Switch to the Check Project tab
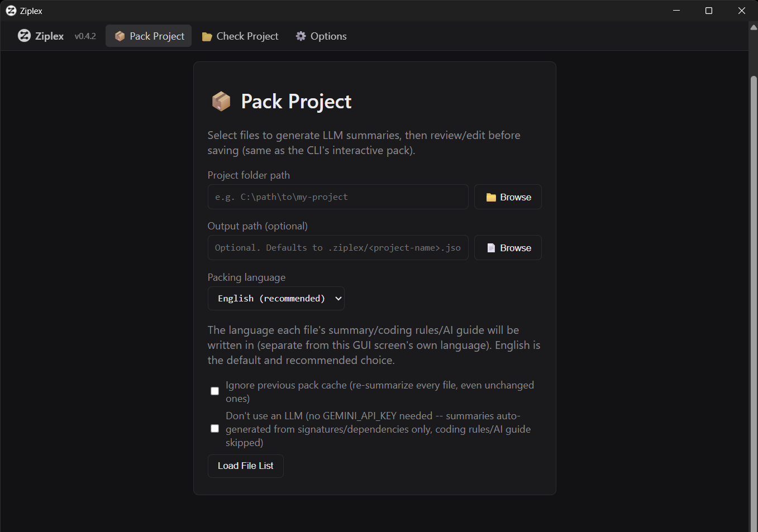Screen dimensions: 758x532 (240, 36)
